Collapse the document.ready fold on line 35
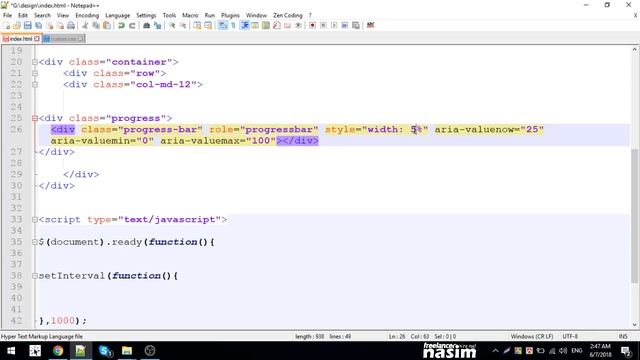This screenshot has width=640, height=360. (35, 242)
